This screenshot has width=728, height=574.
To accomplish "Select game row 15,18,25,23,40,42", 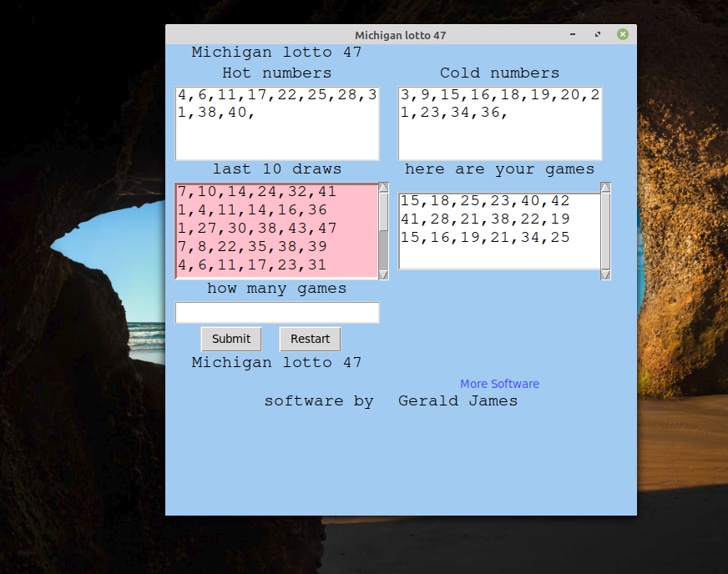I will pos(485,200).
